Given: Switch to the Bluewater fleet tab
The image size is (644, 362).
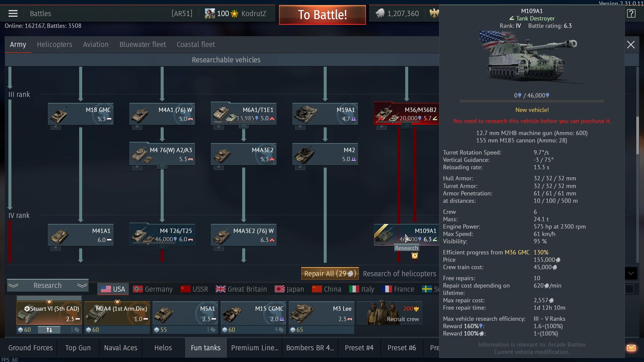Looking at the screenshot, I should tap(143, 45).
